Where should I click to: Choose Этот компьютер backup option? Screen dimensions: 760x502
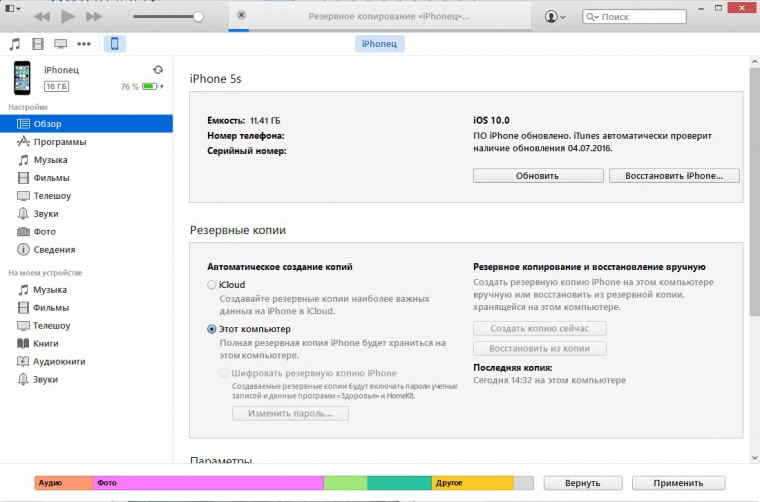pos(211,329)
